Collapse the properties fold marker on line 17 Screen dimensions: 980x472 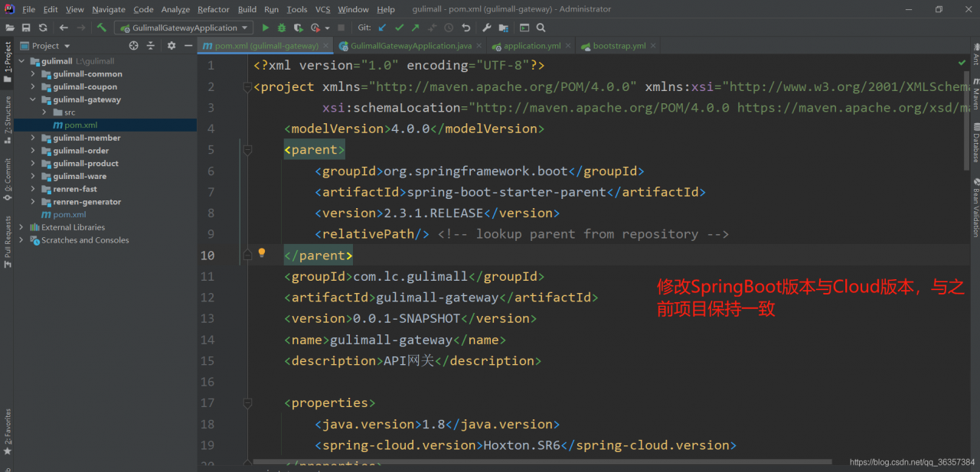click(x=247, y=403)
